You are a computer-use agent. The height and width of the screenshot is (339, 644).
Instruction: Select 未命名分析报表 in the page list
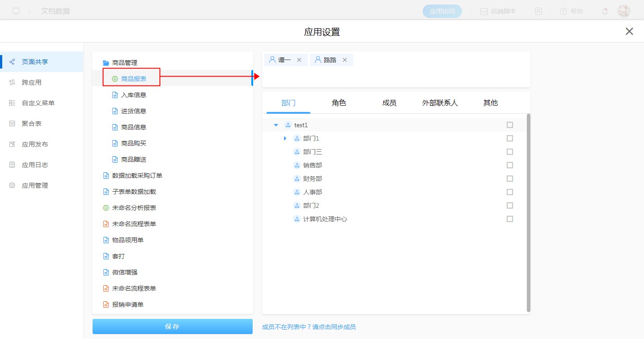(134, 208)
